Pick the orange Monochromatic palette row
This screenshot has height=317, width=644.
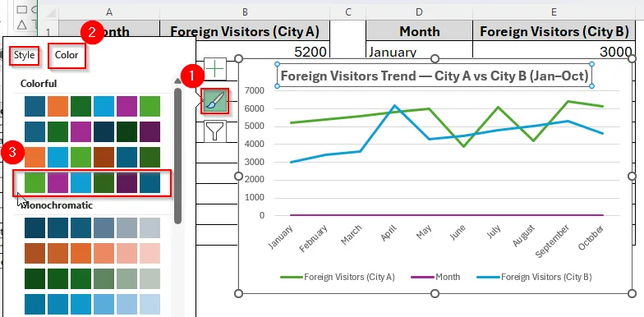(92, 253)
